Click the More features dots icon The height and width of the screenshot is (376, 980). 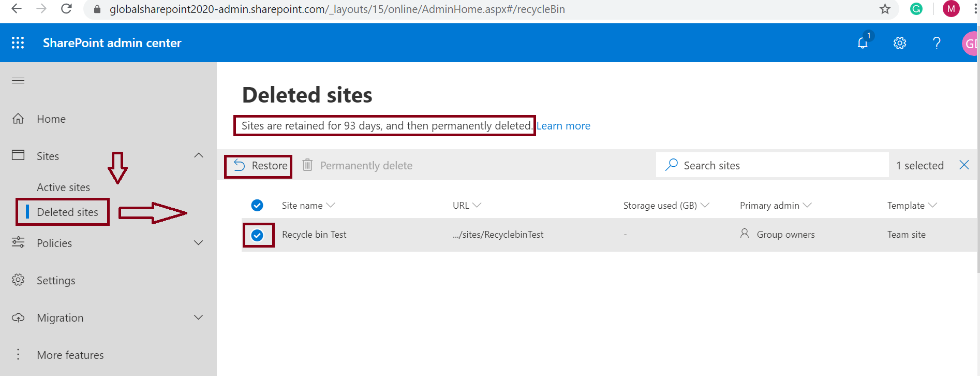pyautogui.click(x=18, y=354)
